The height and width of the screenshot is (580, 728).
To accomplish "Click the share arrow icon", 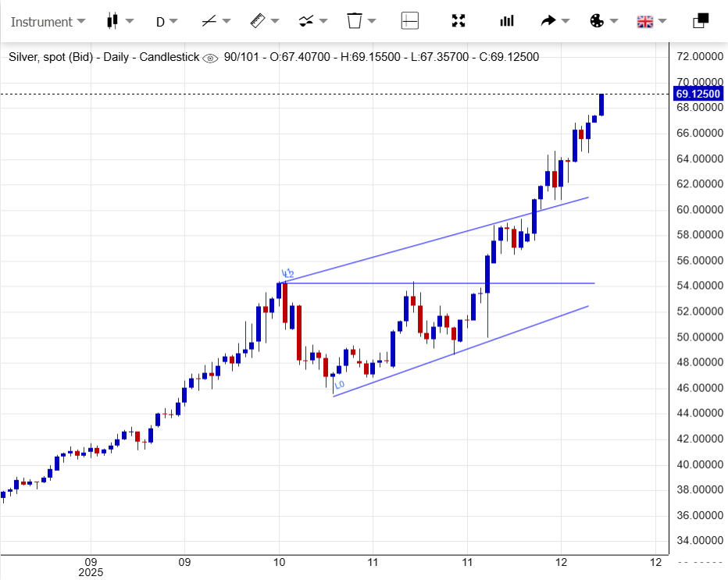I will tap(548, 21).
